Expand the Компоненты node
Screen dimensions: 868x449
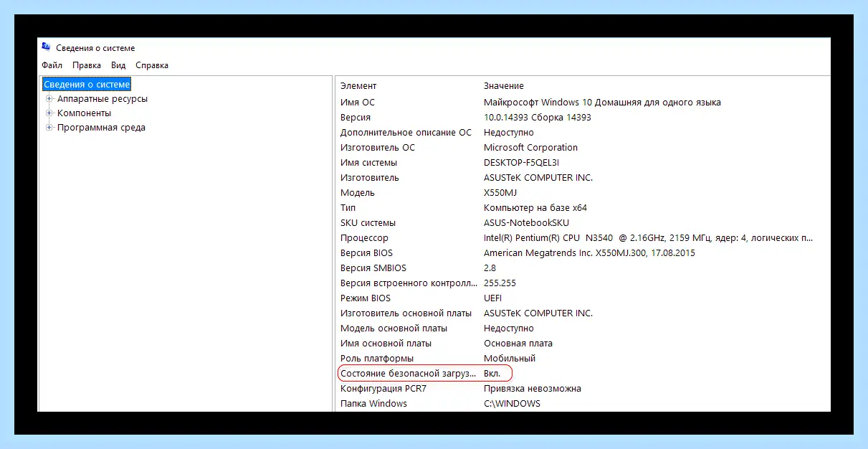pyautogui.click(x=49, y=113)
